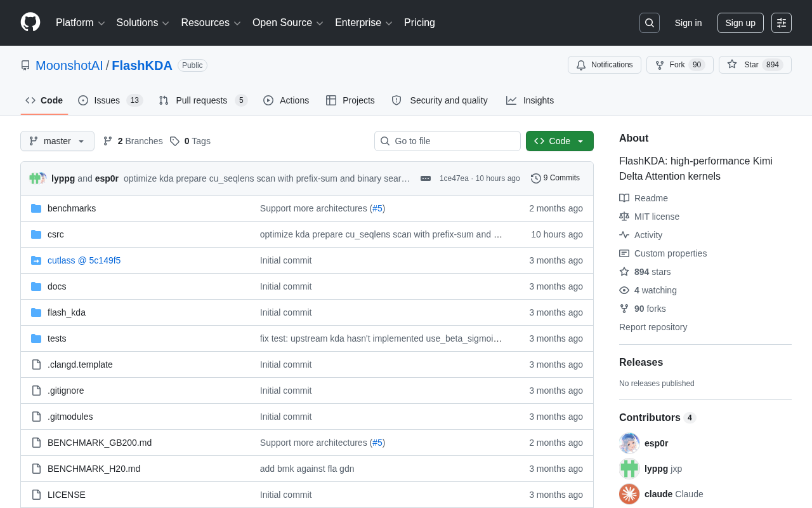View the 2 Branches link
Image resolution: width=812 pixels, height=508 pixels.
133,141
